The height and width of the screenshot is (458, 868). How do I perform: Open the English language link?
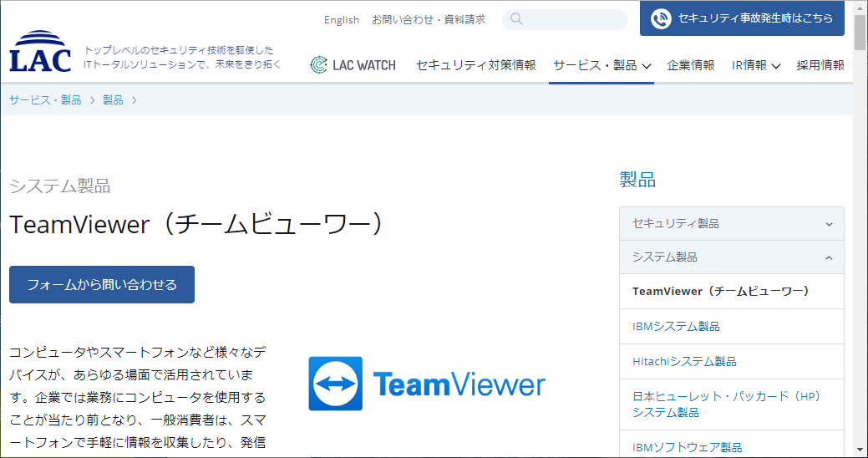point(342,19)
